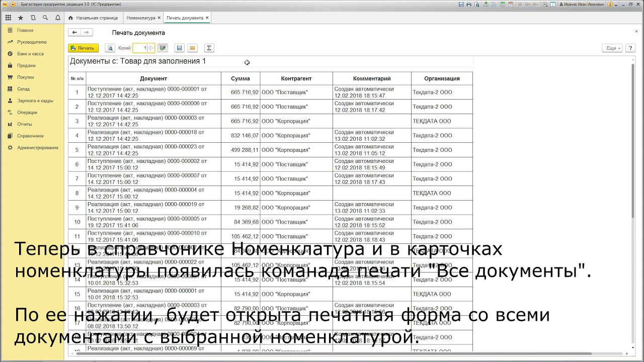Go to the Начальная страница tab

pyautogui.click(x=94, y=18)
